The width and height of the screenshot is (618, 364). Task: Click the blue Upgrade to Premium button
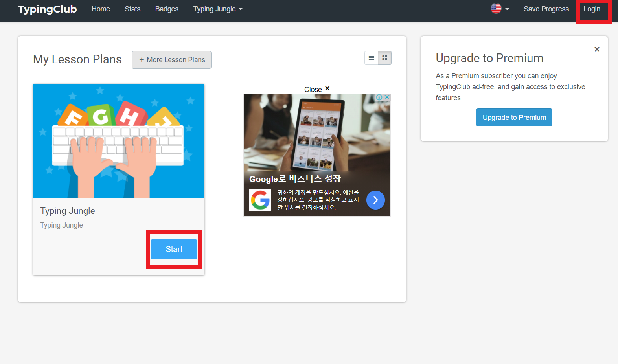514,118
